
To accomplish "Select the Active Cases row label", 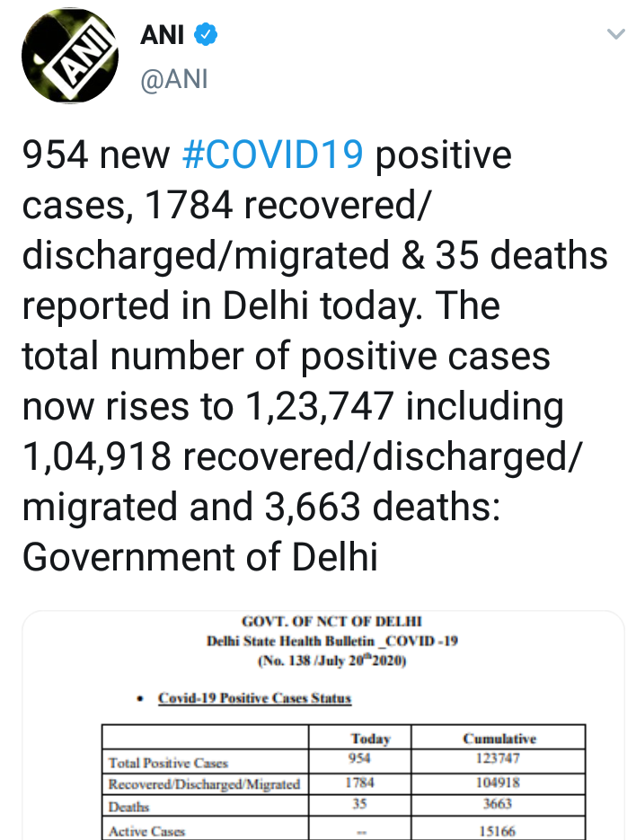I will [146, 831].
